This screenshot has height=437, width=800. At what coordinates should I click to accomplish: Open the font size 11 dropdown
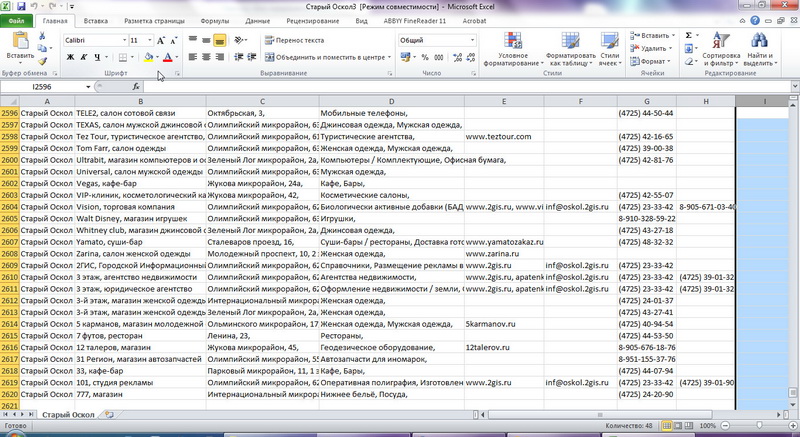coord(149,40)
